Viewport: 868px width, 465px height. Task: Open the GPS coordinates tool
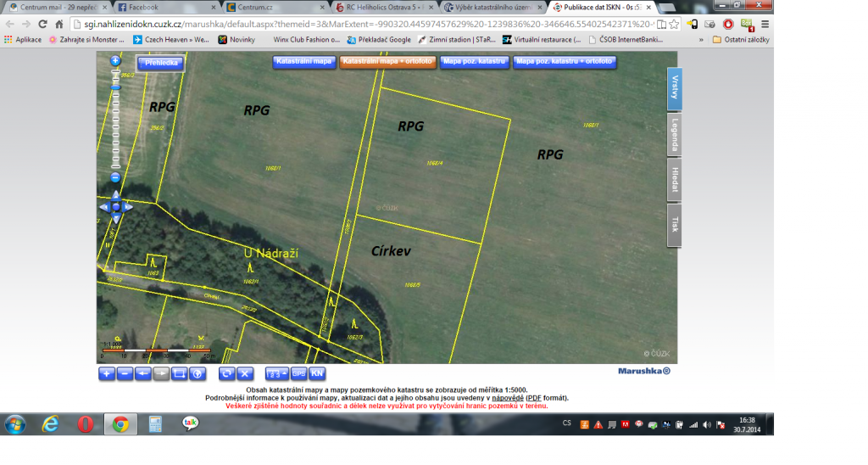(x=299, y=373)
